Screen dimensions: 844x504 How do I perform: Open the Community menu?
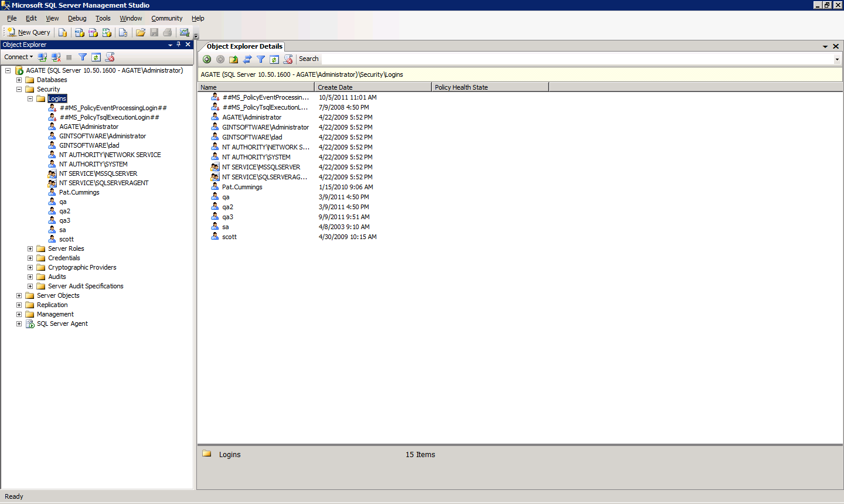[167, 18]
